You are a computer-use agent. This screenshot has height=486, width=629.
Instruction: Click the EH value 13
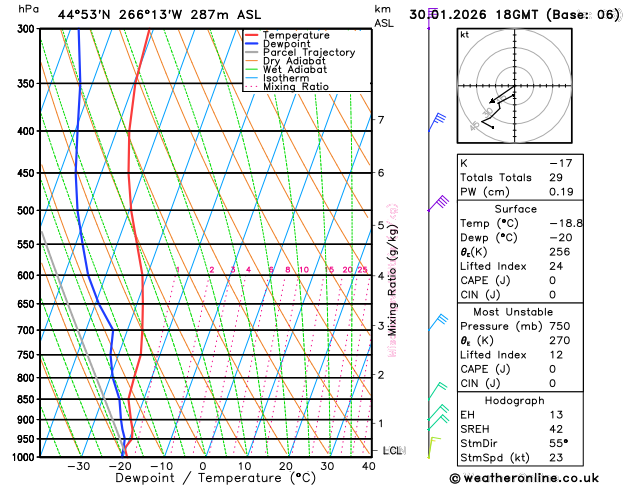[556, 415]
